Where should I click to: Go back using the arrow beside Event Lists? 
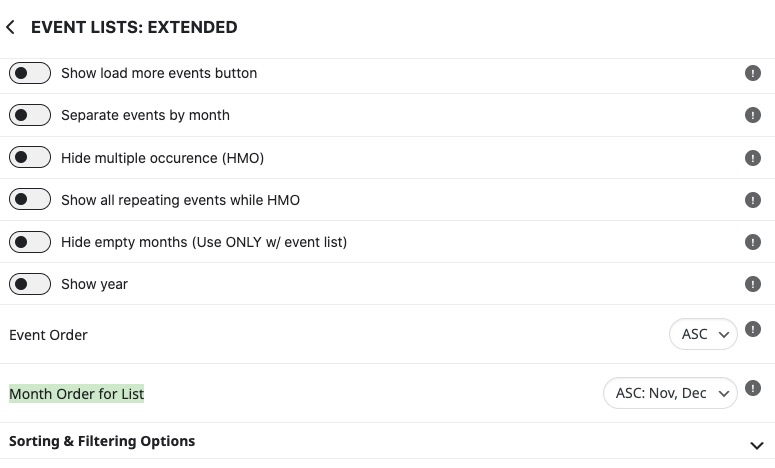click(10, 27)
